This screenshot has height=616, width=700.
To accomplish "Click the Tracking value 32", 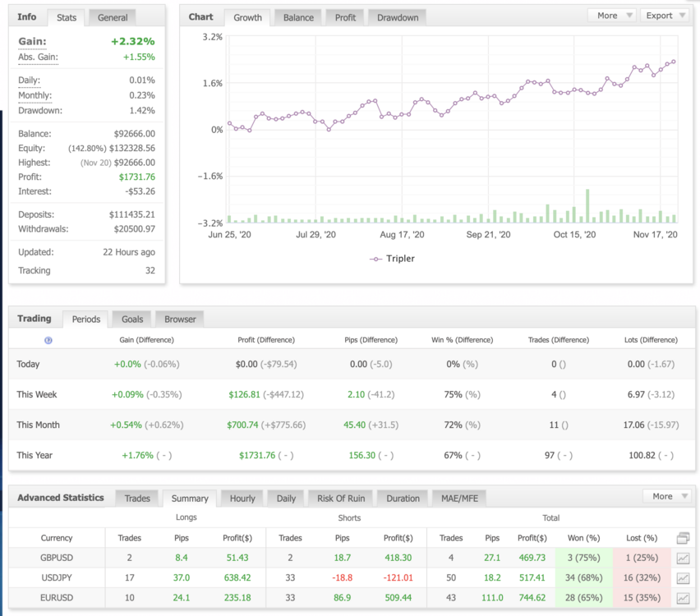I will 150,270.
